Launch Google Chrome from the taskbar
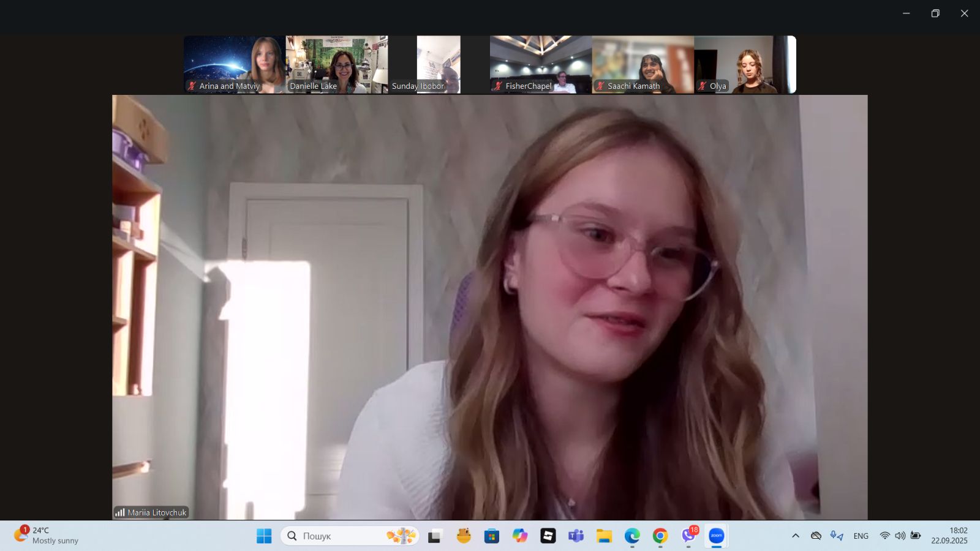The width and height of the screenshot is (980, 551). pos(660,536)
